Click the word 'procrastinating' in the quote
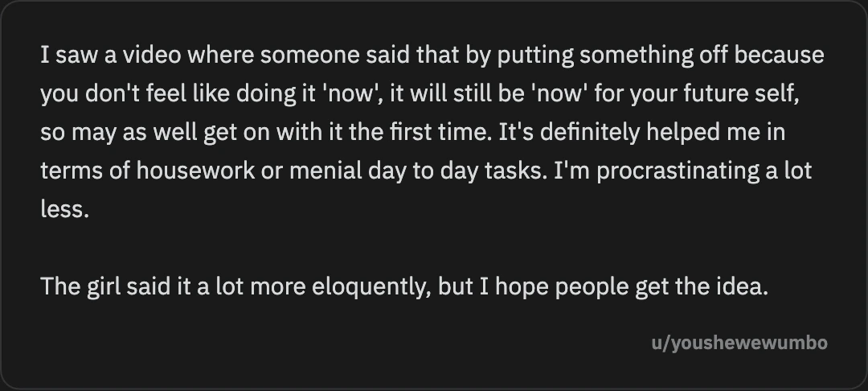This screenshot has height=391, width=868. [665, 171]
